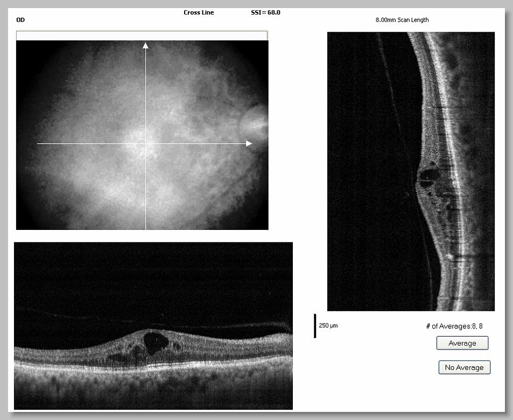This screenshot has width=513, height=420.
Task: Click the vertical scan line arrowhead
Action: [x=145, y=46]
